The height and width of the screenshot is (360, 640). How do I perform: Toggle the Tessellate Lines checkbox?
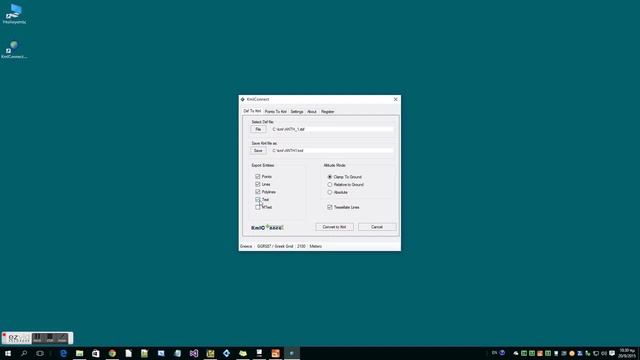(330, 207)
